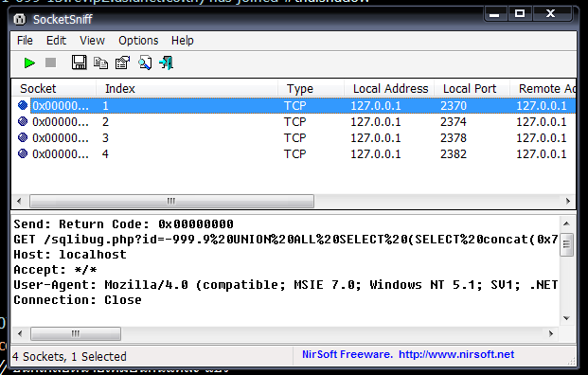
Task: Click the data pane scroll right arrow
Action: click(x=551, y=333)
